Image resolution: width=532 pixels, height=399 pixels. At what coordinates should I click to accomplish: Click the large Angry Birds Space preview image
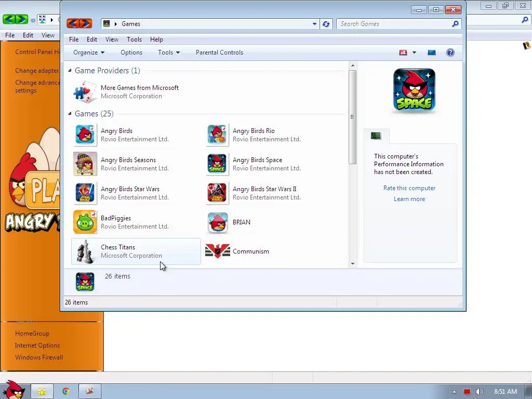pos(414,89)
